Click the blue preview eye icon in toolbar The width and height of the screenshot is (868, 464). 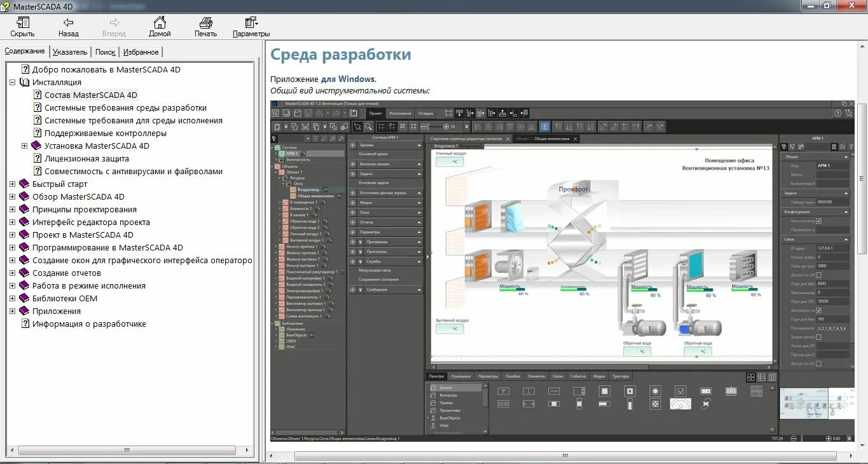click(x=544, y=126)
